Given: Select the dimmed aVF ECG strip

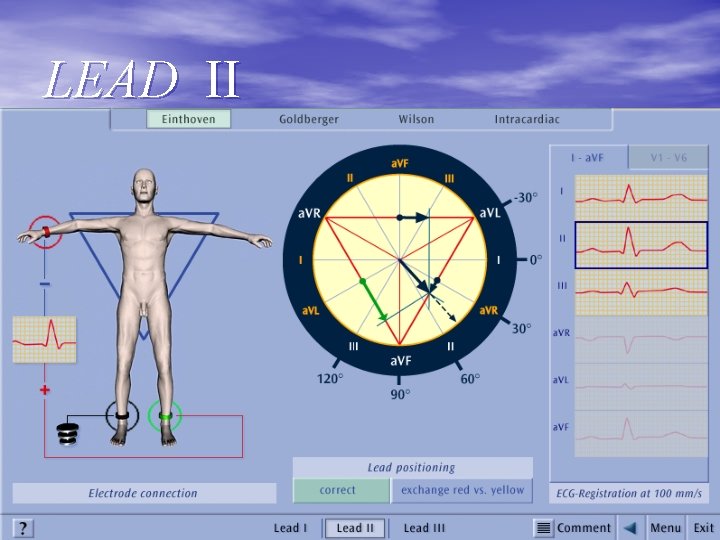Looking at the screenshot, I should click(x=641, y=433).
